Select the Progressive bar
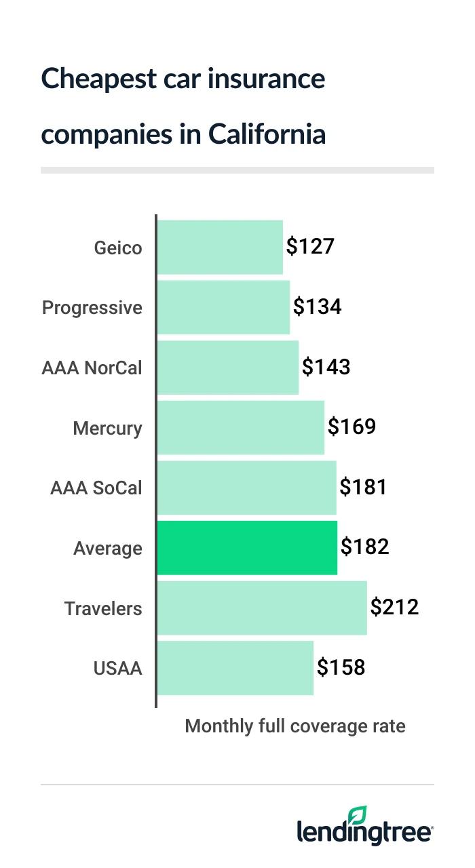The height and width of the screenshot is (868, 475). (223, 307)
